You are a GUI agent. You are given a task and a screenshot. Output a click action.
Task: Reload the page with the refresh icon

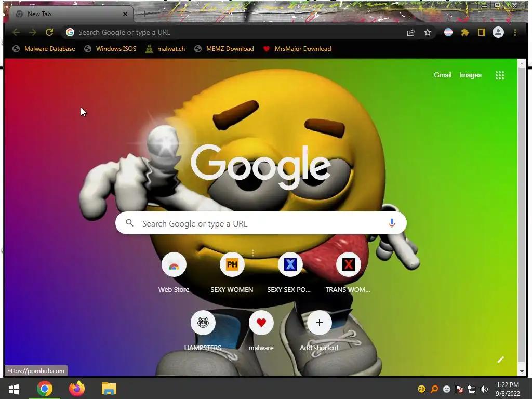[x=49, y=32]
